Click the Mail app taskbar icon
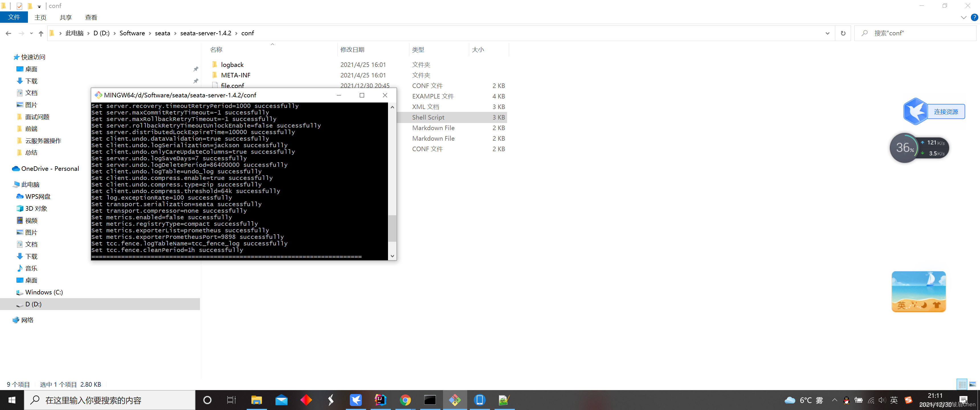Image resolution: width=980 pixels, height=410 pixels. [x=281, y=400]
